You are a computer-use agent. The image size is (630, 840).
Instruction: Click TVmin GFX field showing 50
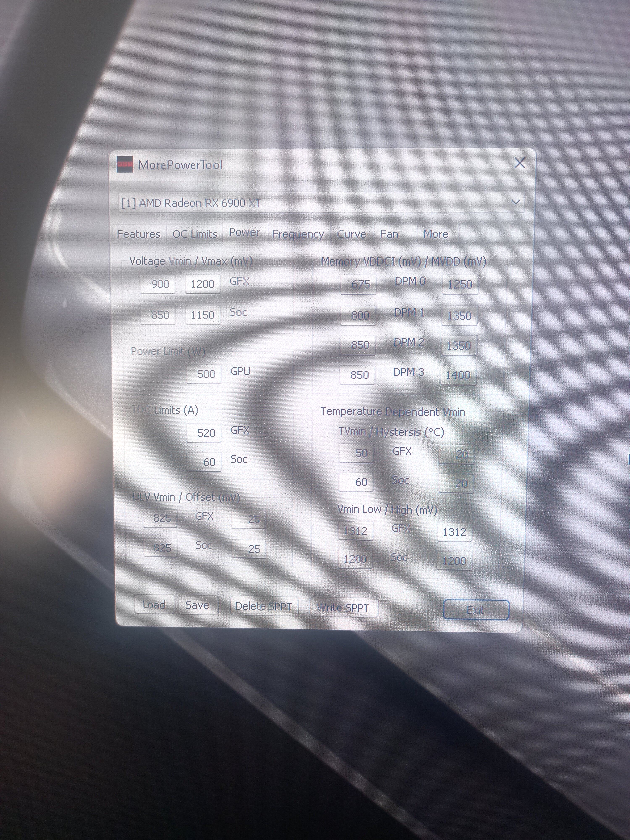pyautogui.click(x=357, y=453)
